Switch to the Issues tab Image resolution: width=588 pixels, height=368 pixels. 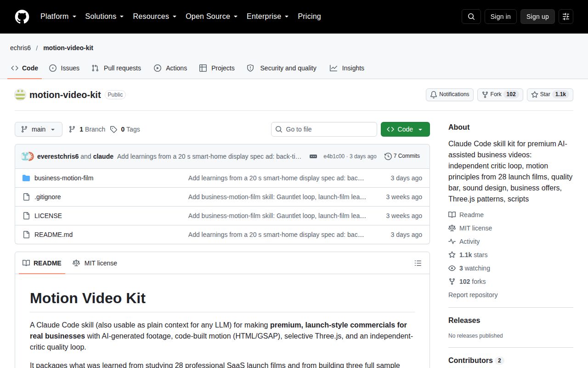tap(64, 68)
